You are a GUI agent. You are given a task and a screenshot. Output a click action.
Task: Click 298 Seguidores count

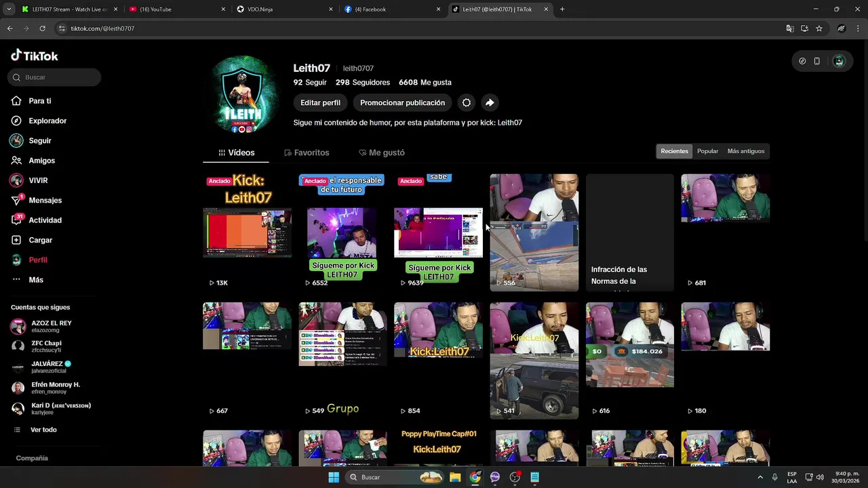pyautogui.click(x=363, y=83)
